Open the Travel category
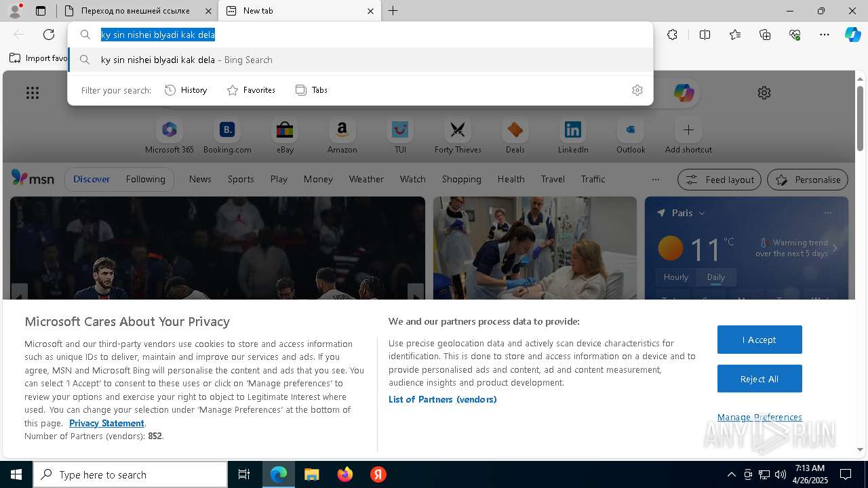The height and width of the screenshot is (488, 868). [553, 179]
